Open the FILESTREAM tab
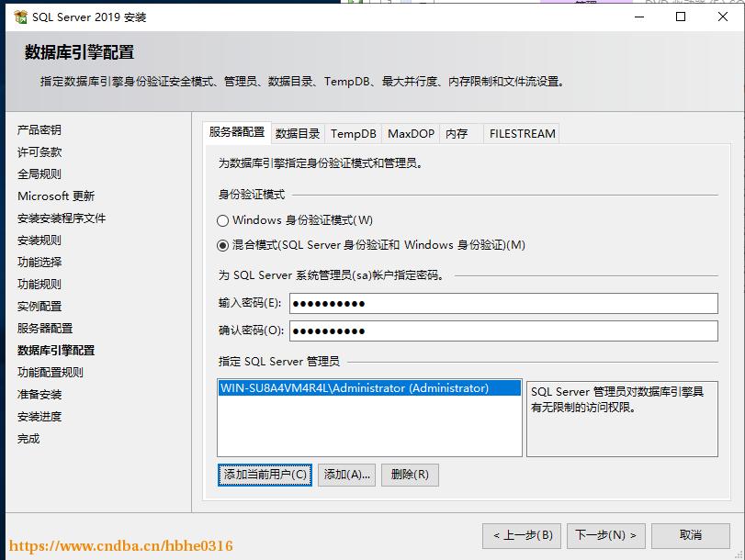The height and width of the screenshot is (560, 745). coord(522,134)
